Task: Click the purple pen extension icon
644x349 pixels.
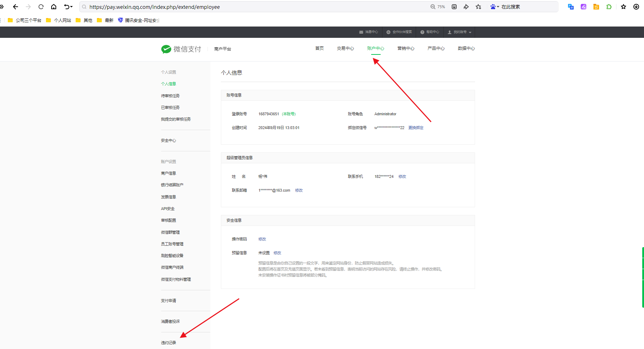Action: [x=584, y=7]
